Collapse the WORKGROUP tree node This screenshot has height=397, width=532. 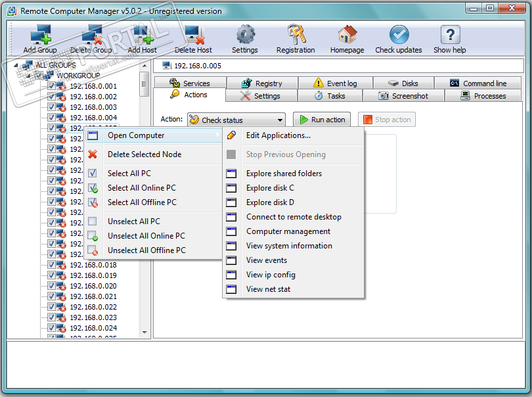[28, 76]
